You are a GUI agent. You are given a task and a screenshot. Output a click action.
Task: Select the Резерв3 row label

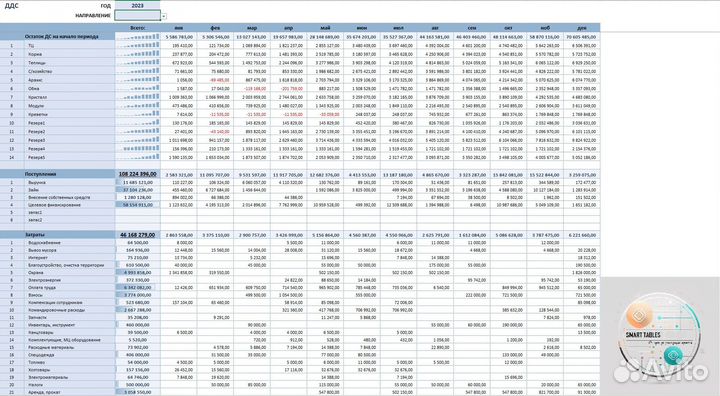click(x=37, y=140)
